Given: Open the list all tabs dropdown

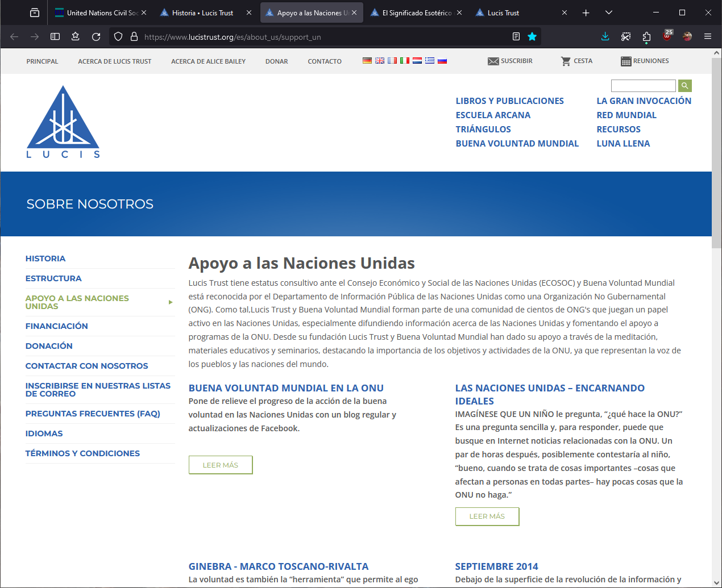Looking at the screenshot, I should click(609, 12).
